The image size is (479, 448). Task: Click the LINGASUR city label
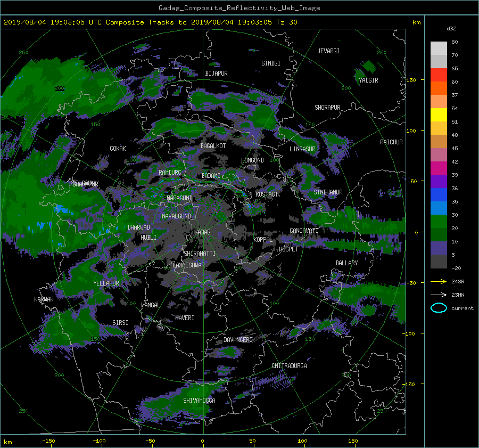pos(302,149)
